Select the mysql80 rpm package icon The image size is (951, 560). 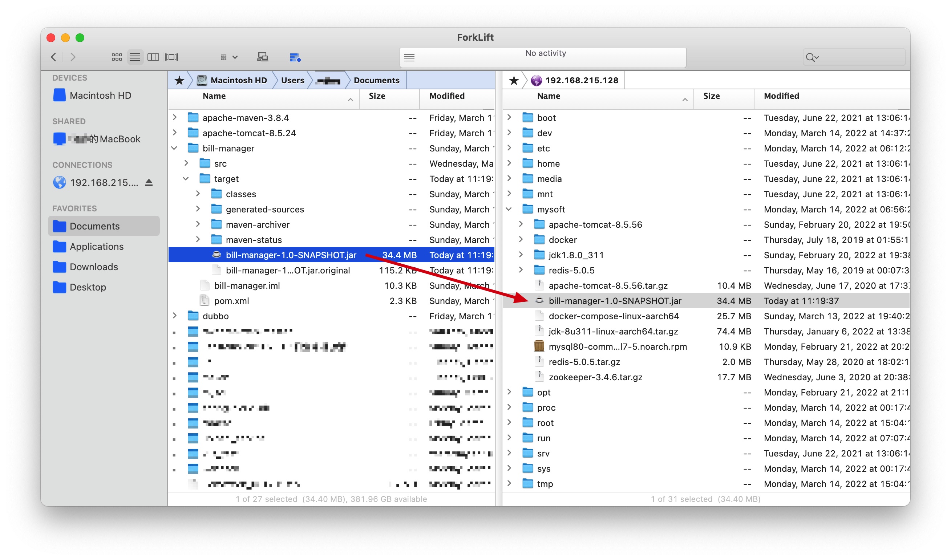click(x=540, y=346)
